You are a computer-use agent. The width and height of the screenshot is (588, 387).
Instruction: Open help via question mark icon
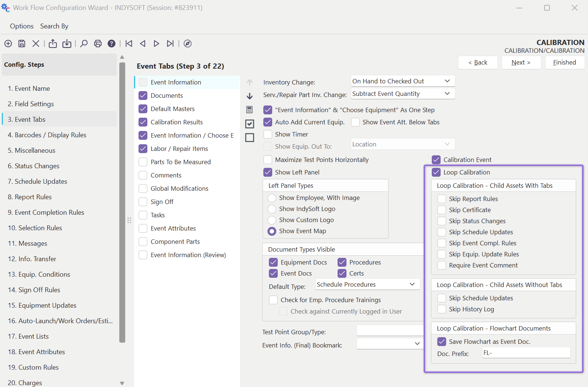112,44
